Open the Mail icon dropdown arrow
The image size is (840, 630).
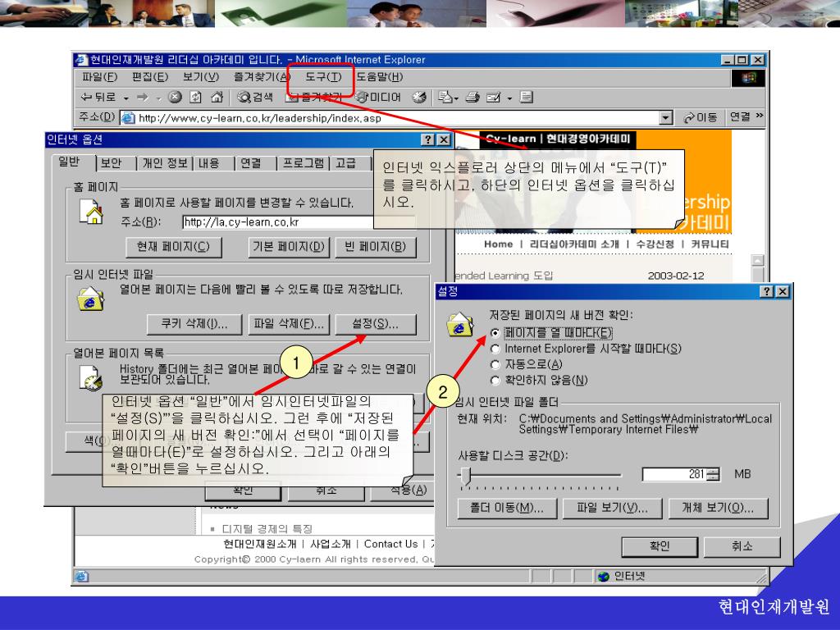[x=456, y=98]
